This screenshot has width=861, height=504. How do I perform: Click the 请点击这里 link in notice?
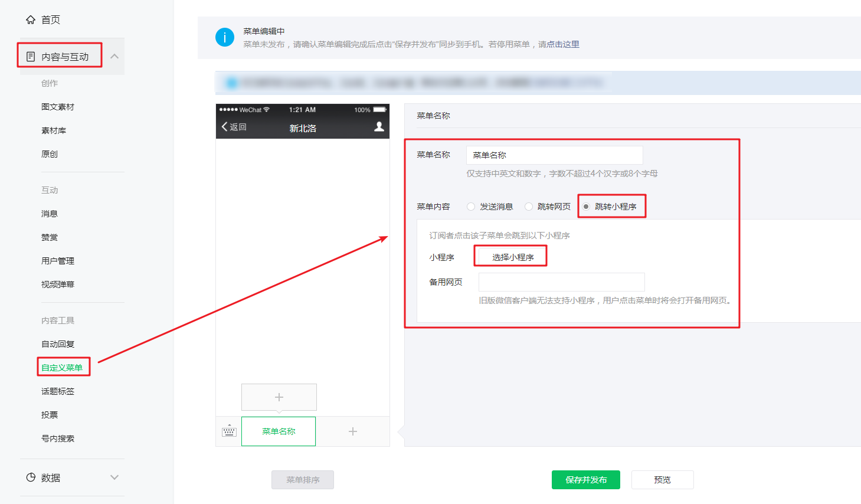558,44
